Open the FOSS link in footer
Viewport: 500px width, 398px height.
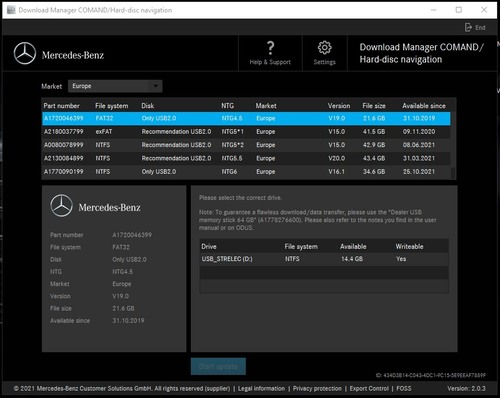tap(404, 389)
